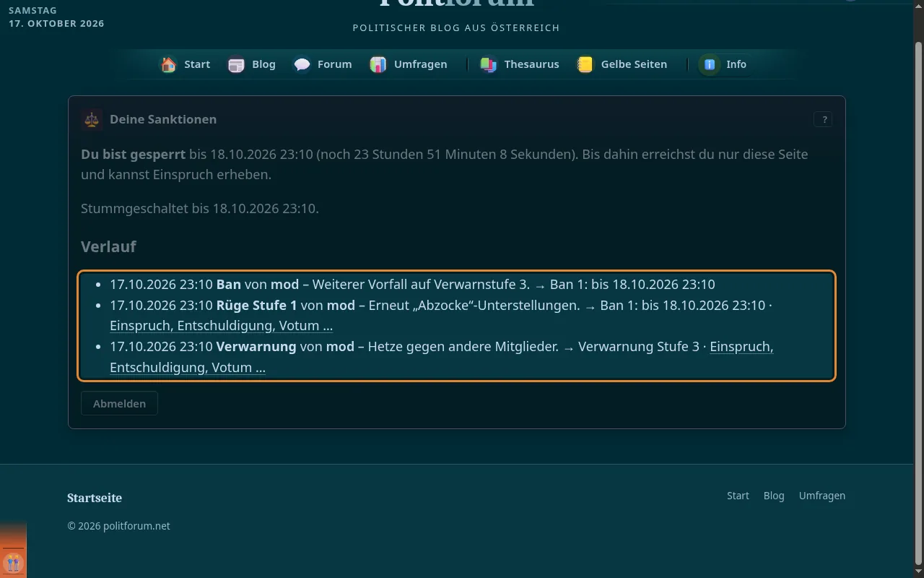Open the Thesaurus menu item
Image resolution: width=924 pixels, height=578 pixels.
(x=520, y=64)
